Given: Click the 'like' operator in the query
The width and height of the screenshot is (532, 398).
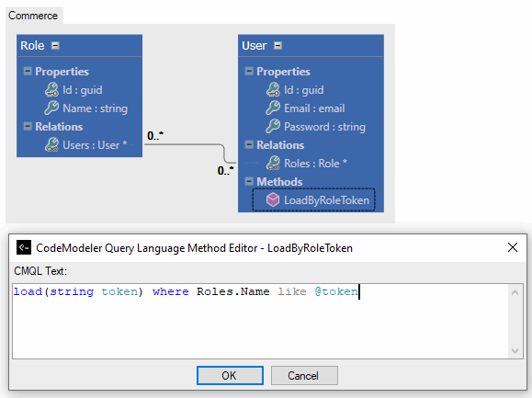Looking at the screenshot, I should click(x=292, y=291).
